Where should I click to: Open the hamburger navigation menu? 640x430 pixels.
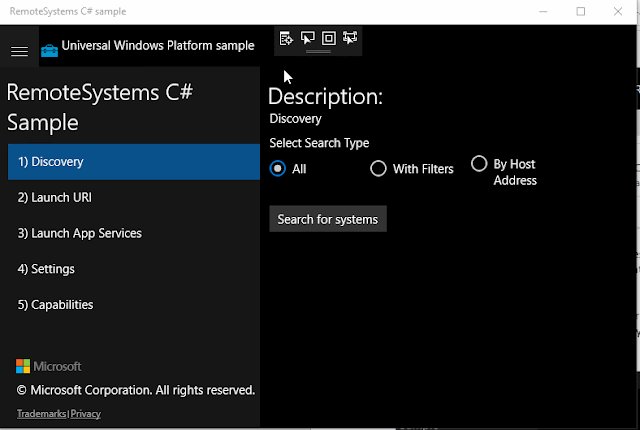point(19,51)
